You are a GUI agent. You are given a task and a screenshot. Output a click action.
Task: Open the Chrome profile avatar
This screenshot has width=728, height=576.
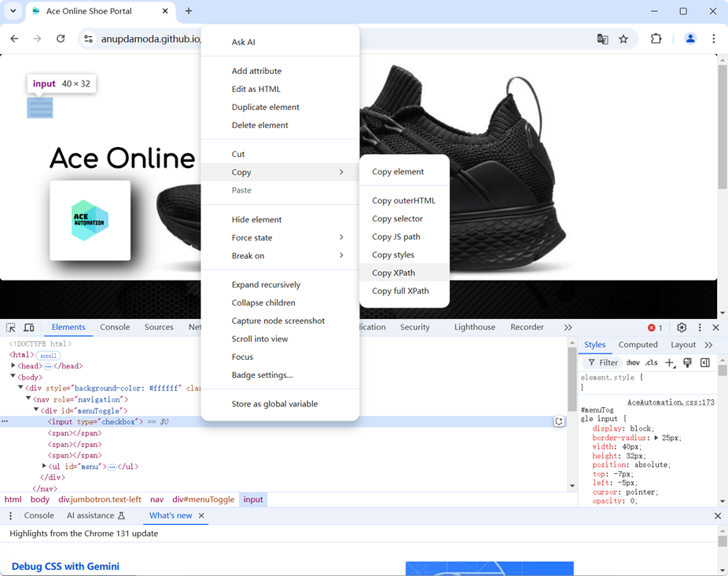(690, 39)
